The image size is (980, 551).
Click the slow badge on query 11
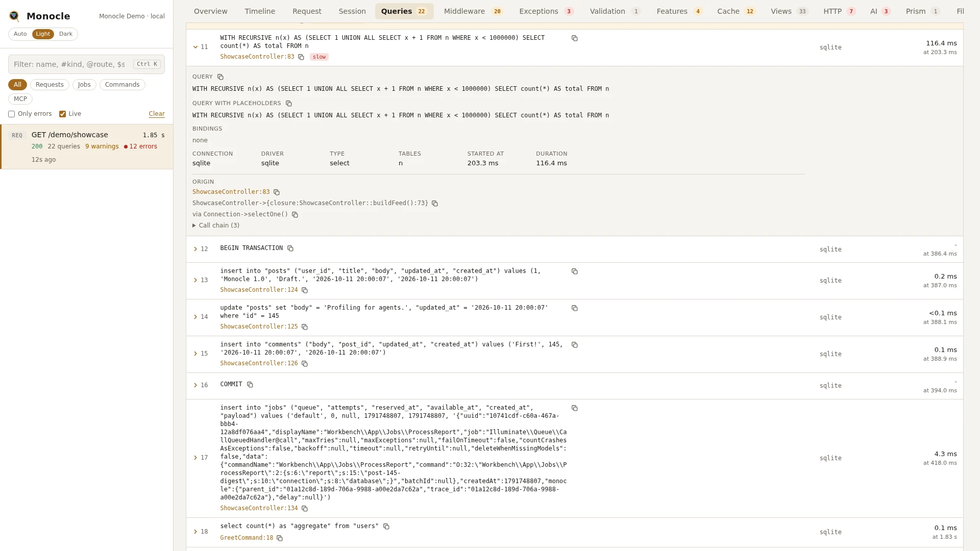coord(319,57)
